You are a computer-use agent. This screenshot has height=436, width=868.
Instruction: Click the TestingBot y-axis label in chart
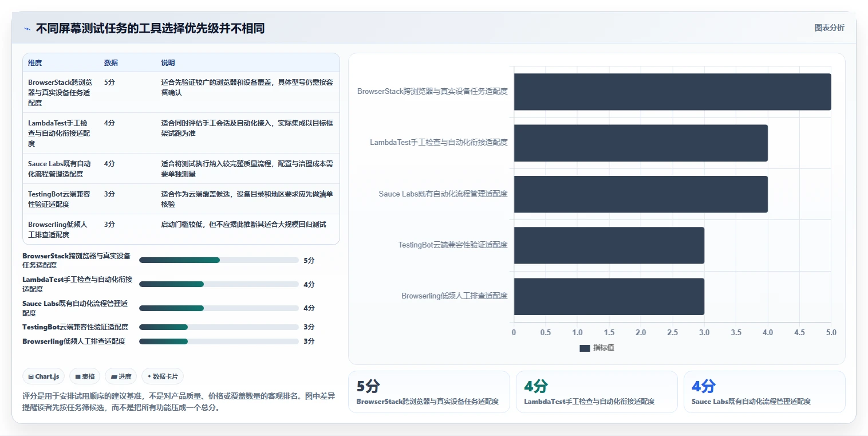[x=453, y=245]
